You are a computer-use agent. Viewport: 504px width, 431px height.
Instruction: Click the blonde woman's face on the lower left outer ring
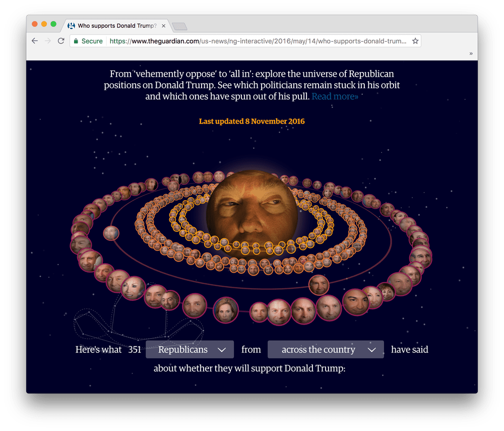tap(133, 288)
